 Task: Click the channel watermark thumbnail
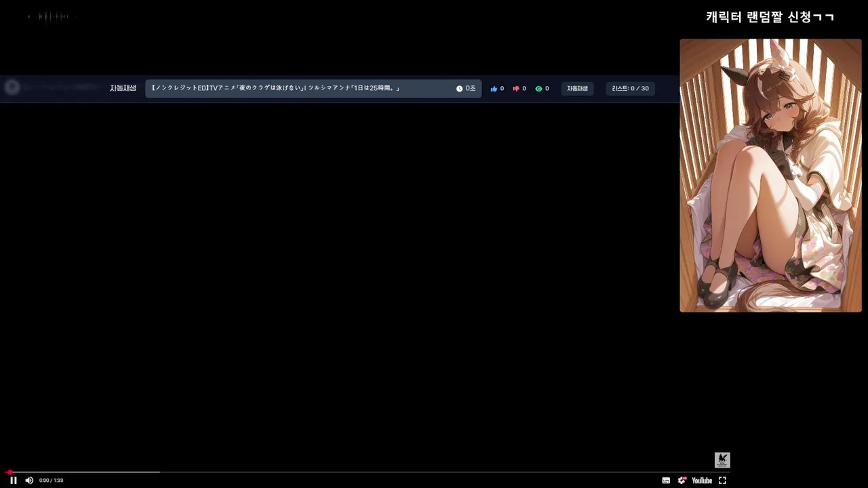(722, 460)
